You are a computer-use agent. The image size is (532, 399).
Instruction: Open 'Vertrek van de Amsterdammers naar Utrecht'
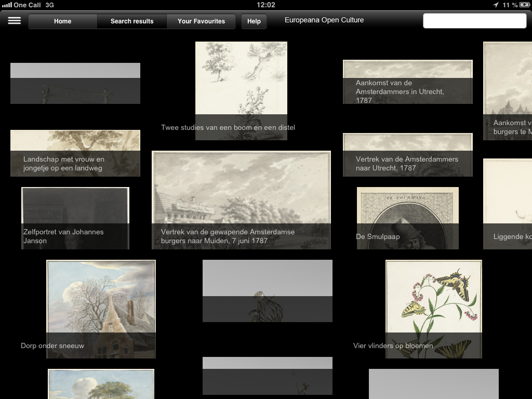(407, 154)
